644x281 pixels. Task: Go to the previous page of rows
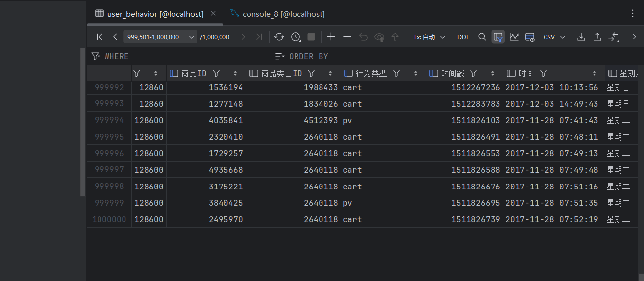115,37
